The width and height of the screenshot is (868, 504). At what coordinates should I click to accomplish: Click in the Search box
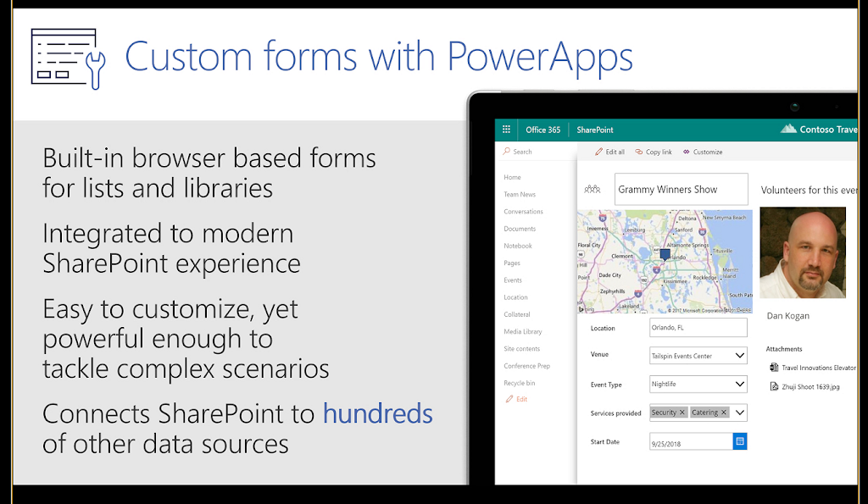click(536, 152)
